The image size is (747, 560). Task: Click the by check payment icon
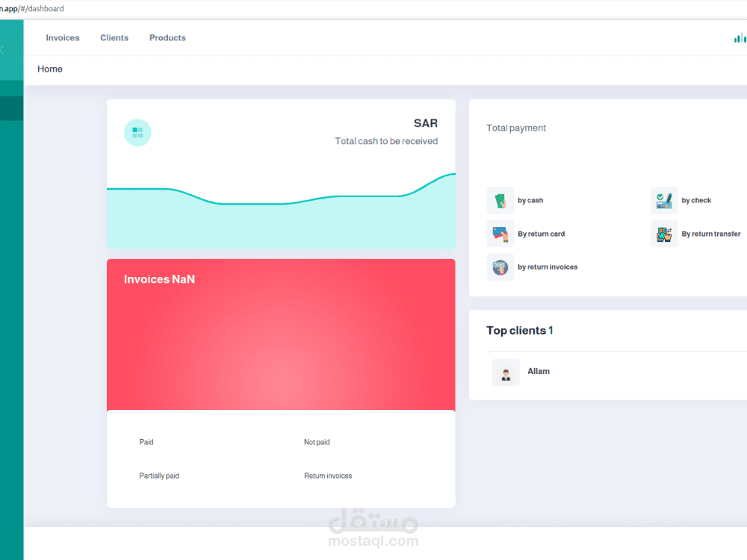[x=664, y=200]
